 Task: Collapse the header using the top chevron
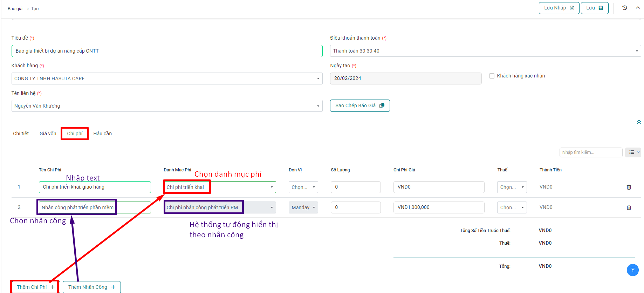638,8
